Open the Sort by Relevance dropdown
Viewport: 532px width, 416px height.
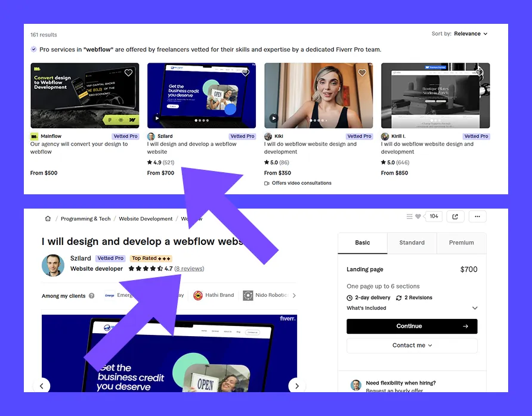coord(471,33)
